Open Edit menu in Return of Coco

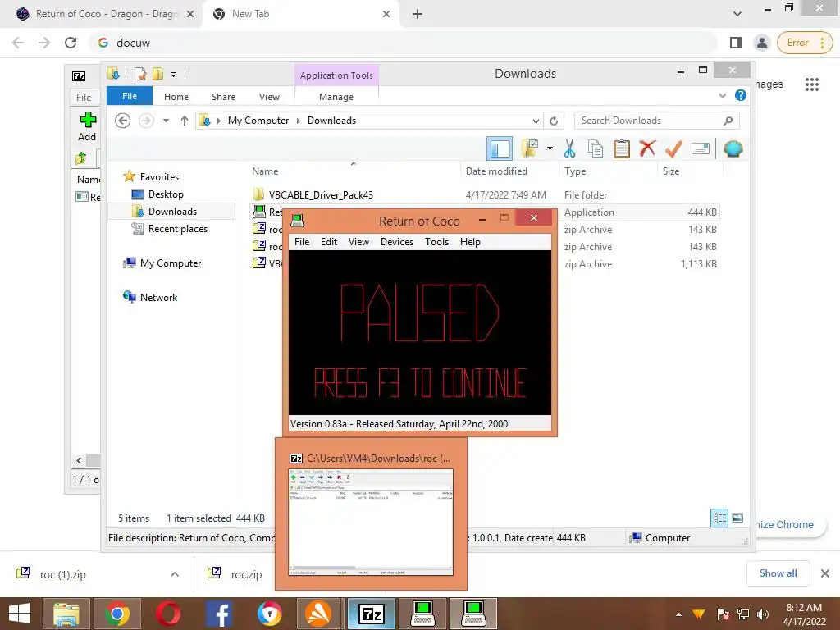tap(329, 242)
